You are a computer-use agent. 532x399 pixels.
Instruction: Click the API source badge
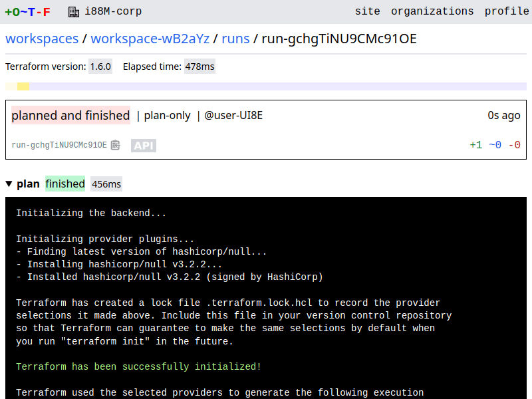coord(144,146)
